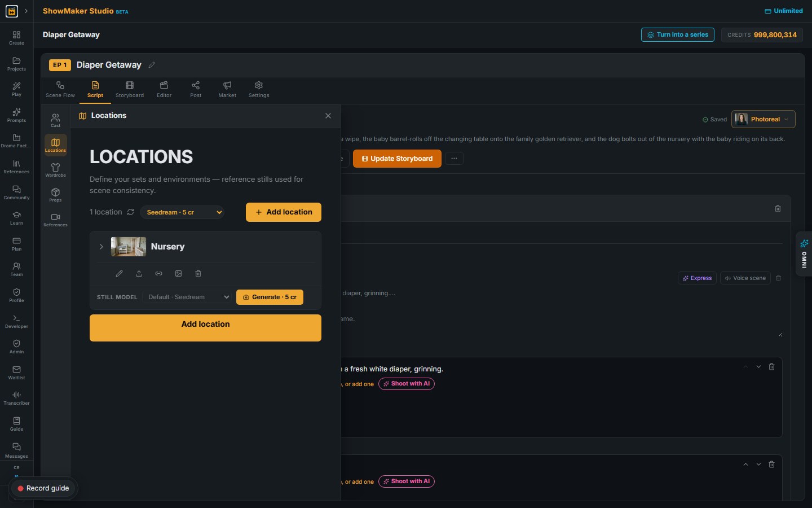Open the Seedream 5 cr model dropdown
812x508 pixels.
182,212
